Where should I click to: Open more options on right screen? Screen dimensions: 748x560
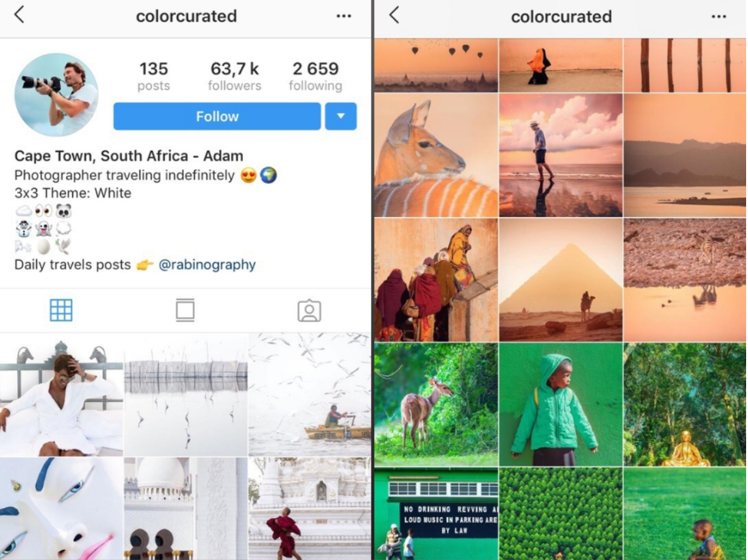(x=718, y=17)
